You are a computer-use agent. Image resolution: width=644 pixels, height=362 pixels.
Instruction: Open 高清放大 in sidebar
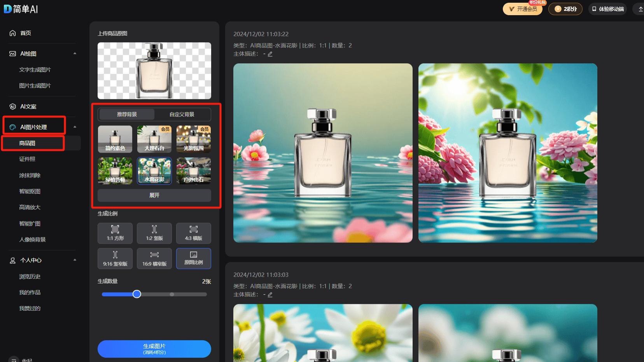30,207
